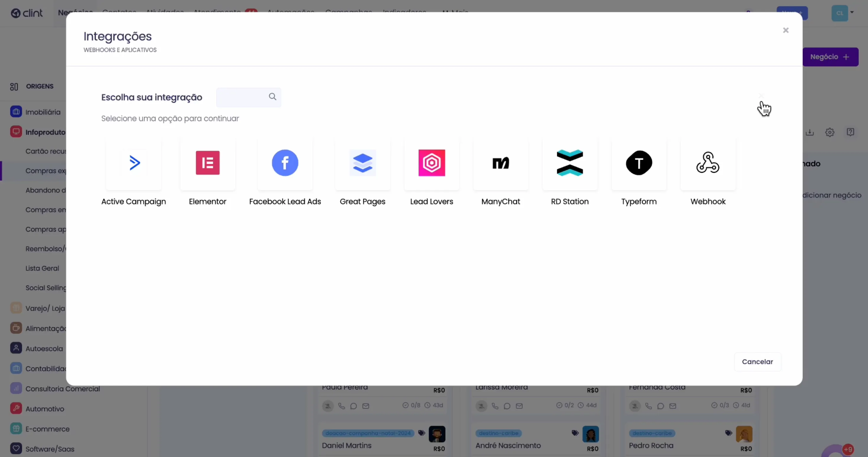Image resolution: width=868 pixels, height=457 pixels.
Task: Open the Alimentação origin group
Action: click(38, 328)
